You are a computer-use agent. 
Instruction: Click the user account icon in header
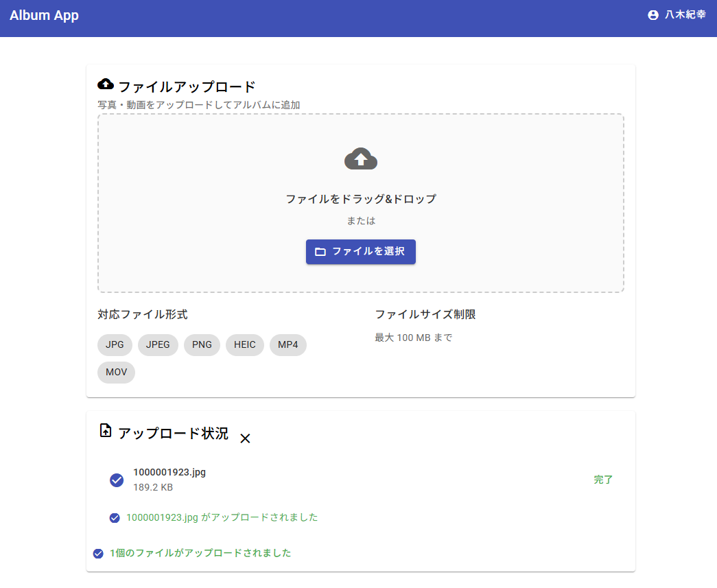coord(653,15)
